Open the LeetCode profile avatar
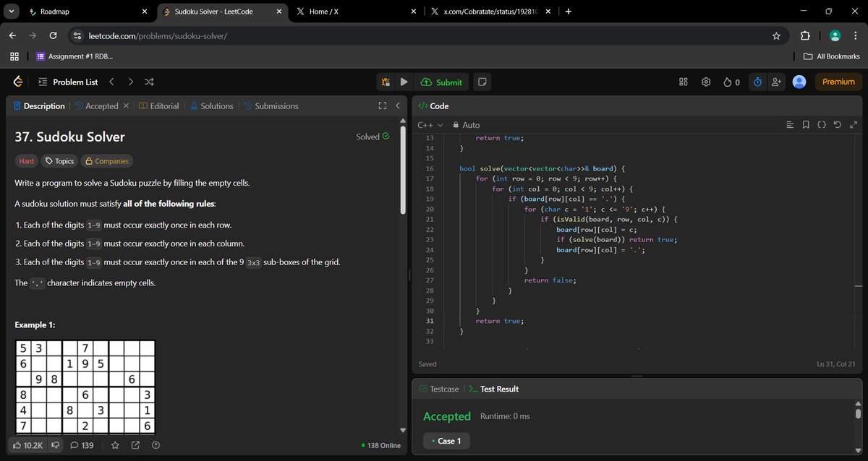The image size is (868, 461). pos(799,82)
